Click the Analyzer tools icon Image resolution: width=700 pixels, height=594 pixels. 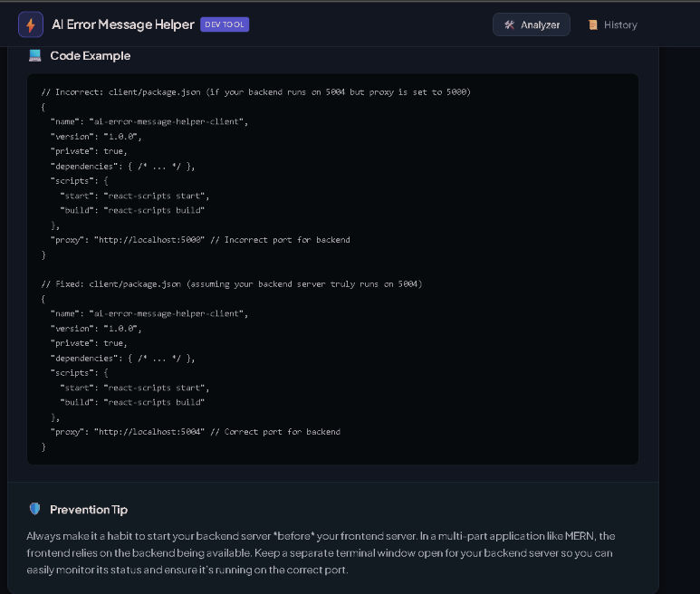[509, 25]
